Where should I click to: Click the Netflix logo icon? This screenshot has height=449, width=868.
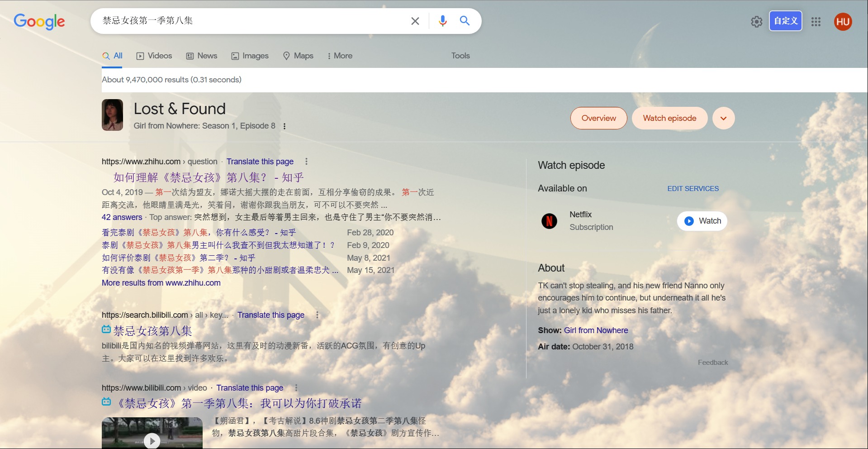coord(549,221)
